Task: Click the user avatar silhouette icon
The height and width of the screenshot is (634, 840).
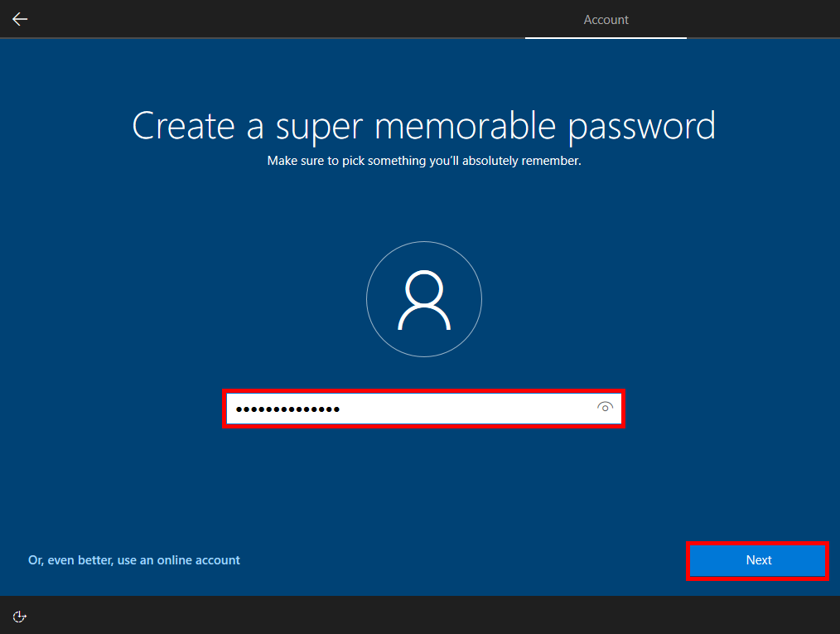Action: tap(423, 300)
